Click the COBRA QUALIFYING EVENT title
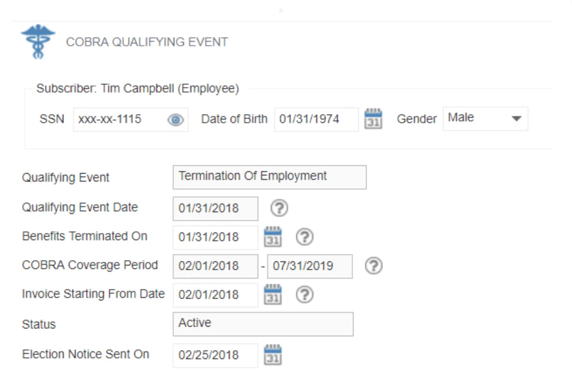 click(146, 42)
